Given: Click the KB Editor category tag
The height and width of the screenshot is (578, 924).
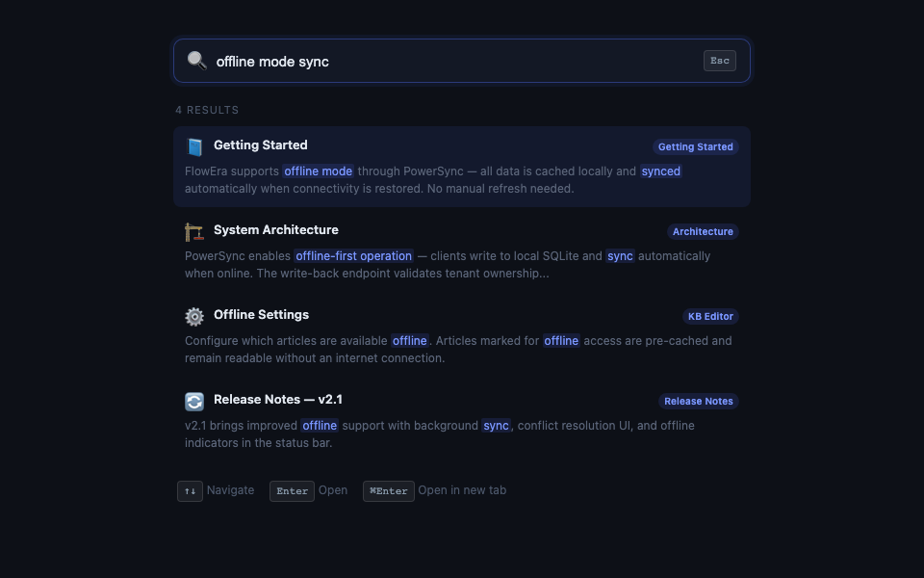Looking at the screenshot, I should coord(710,317).
